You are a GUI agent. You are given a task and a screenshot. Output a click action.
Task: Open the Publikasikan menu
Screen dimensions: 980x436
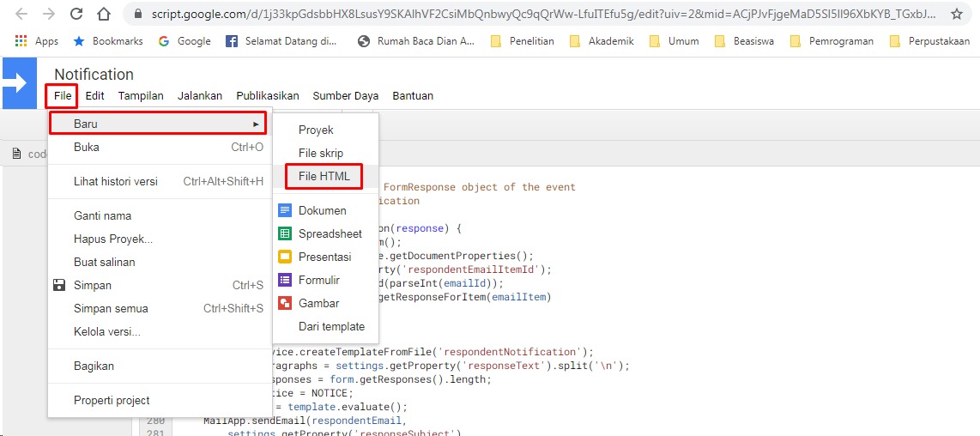pos(267,96)
